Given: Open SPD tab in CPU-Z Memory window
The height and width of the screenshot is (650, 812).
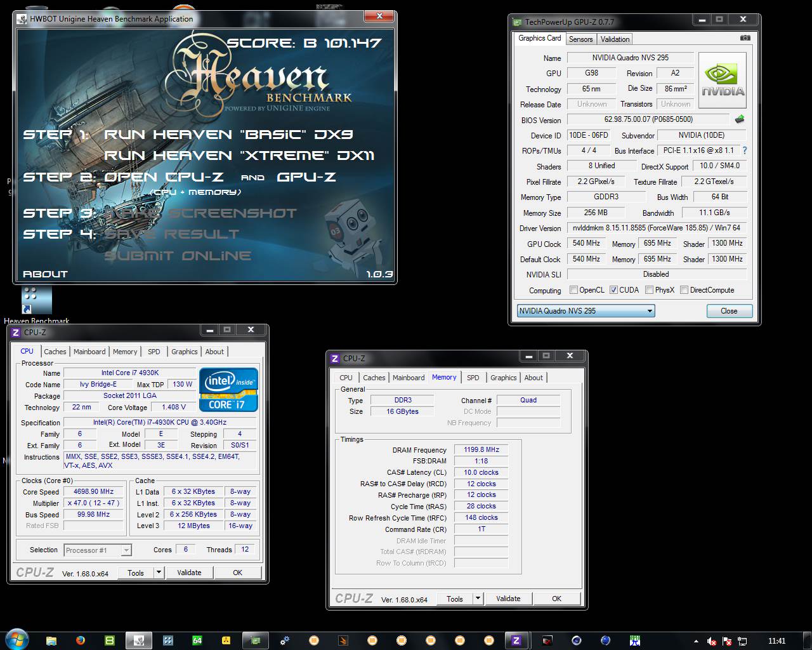Looking at the screenshot, I should point(473,378).
